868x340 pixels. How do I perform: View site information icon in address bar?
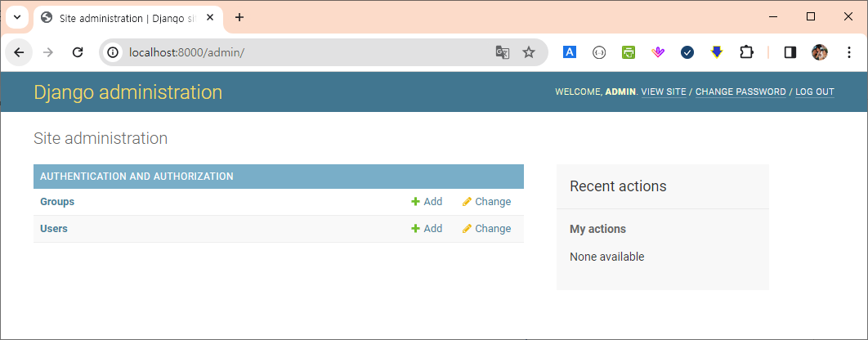(x=113, y=52)
